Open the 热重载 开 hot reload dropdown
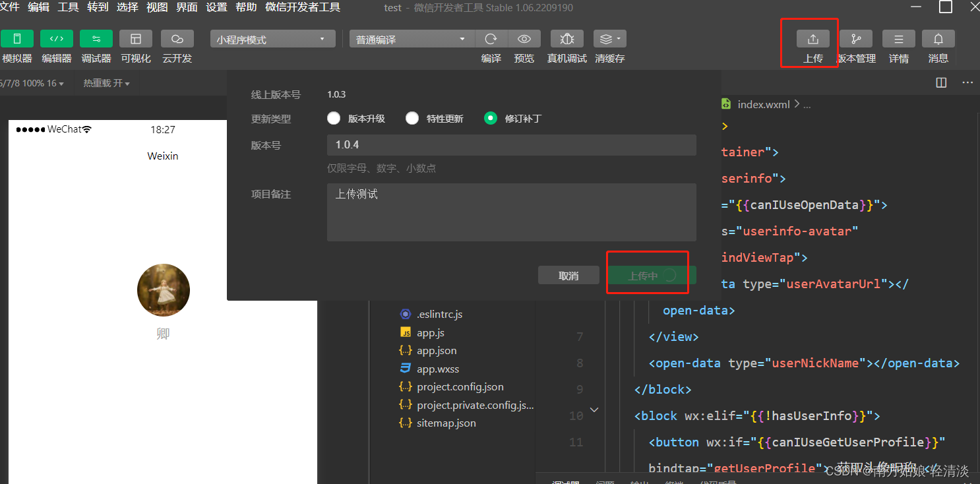The height and width of the screenshot is (484, 980). click(106, 84)
